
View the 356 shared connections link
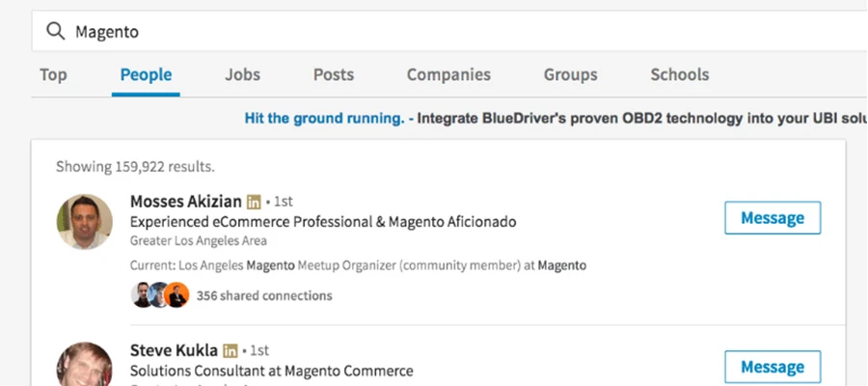click(264, 295)
